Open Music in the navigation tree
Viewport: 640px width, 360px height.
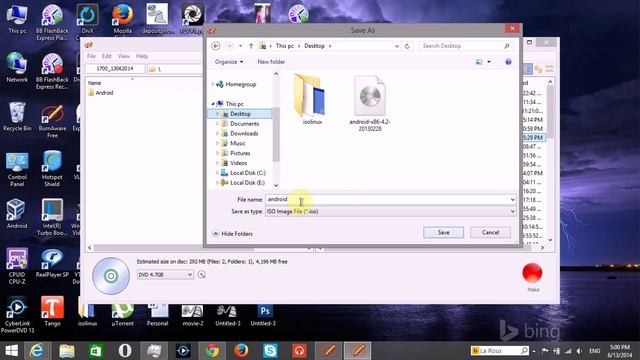(238, 143)
